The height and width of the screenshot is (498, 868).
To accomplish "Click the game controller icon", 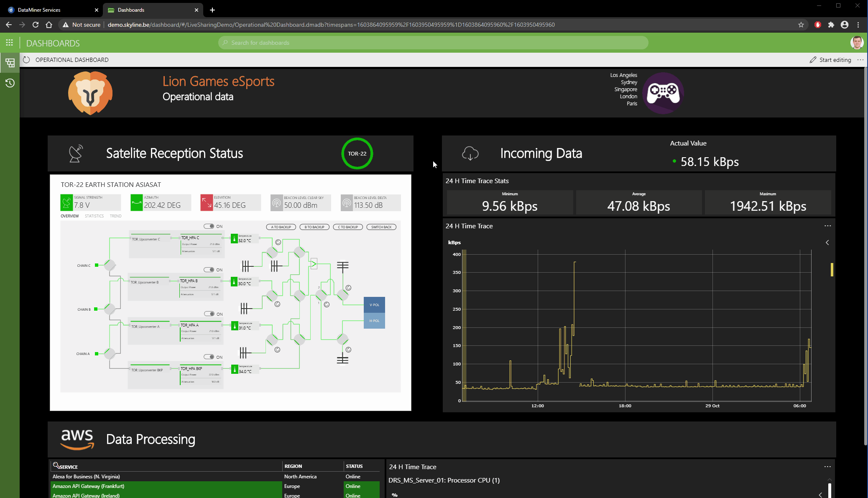I will (x=663, y=93).
